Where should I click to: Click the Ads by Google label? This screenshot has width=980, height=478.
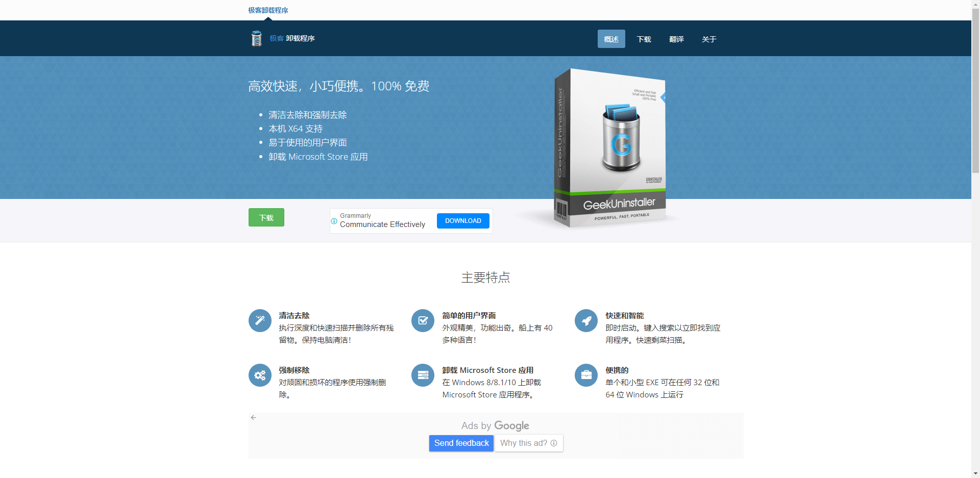point(495,425)
